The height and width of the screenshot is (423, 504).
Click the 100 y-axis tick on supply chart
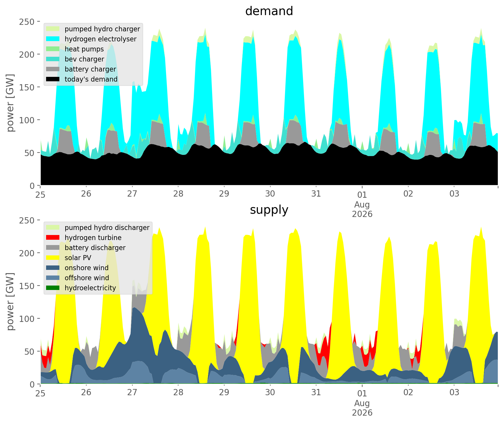(27, 319)
